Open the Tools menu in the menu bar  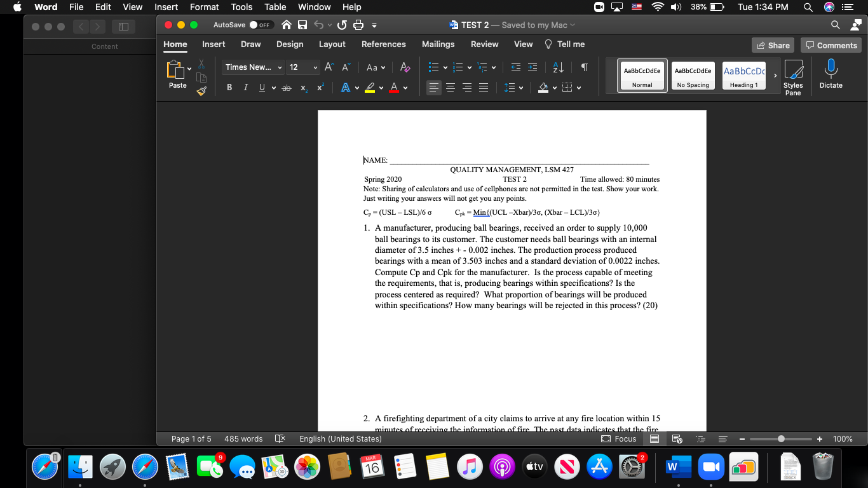241,7
